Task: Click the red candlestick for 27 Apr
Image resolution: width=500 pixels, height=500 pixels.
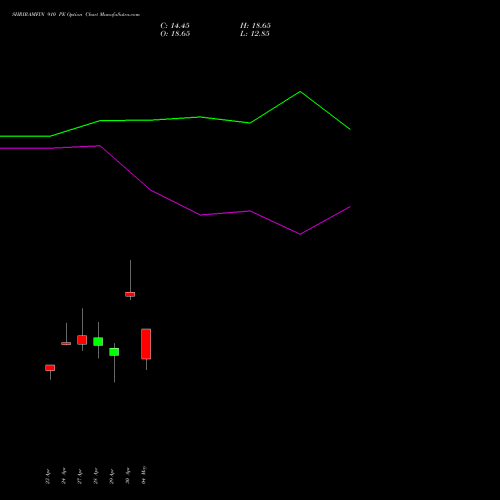Action: 82,340
